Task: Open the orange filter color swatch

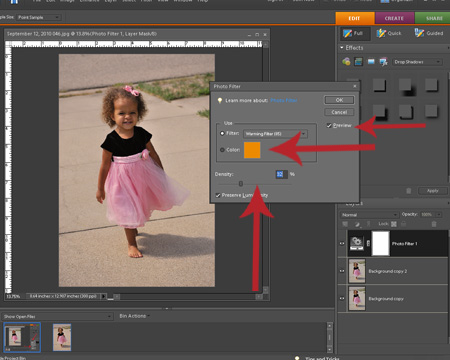Action: pyautogui.click(x=252, y=150)
